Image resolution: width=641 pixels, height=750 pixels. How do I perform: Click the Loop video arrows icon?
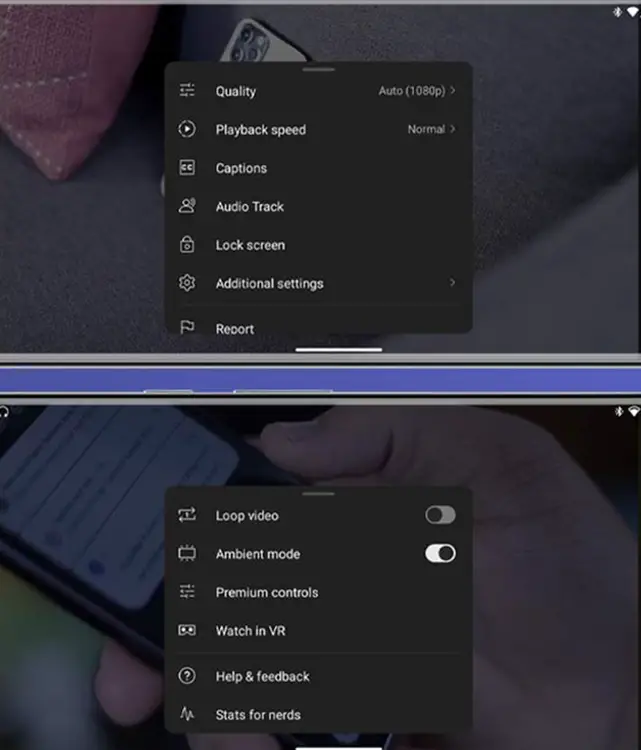pyautogui.click(x=187, y=515)
